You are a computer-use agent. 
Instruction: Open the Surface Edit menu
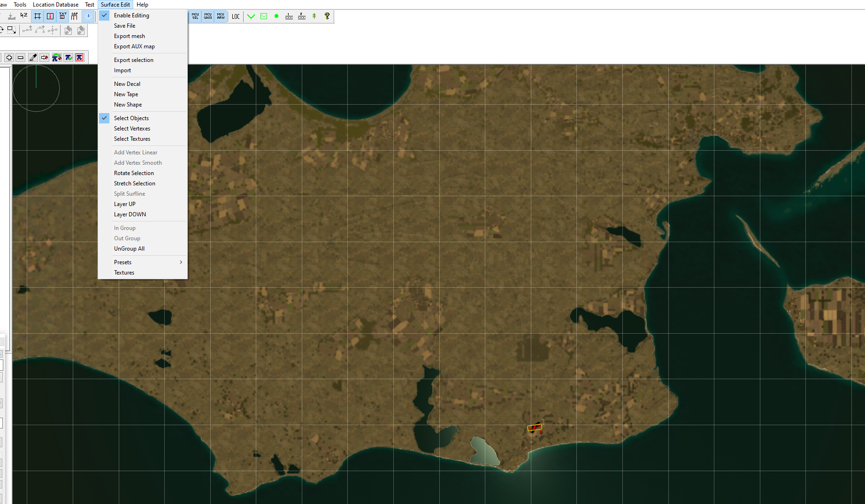click(115, 4)
